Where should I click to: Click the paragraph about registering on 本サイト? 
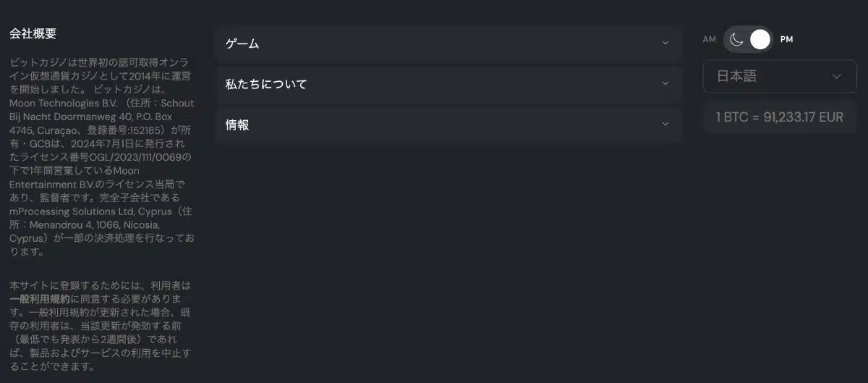(x=101, y=326)
